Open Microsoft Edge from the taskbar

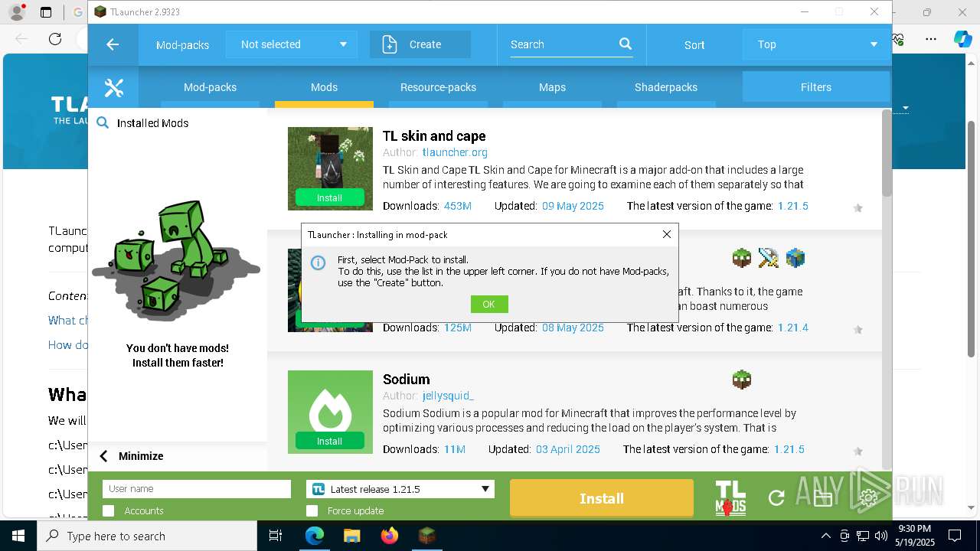click(x=315, y=536)
